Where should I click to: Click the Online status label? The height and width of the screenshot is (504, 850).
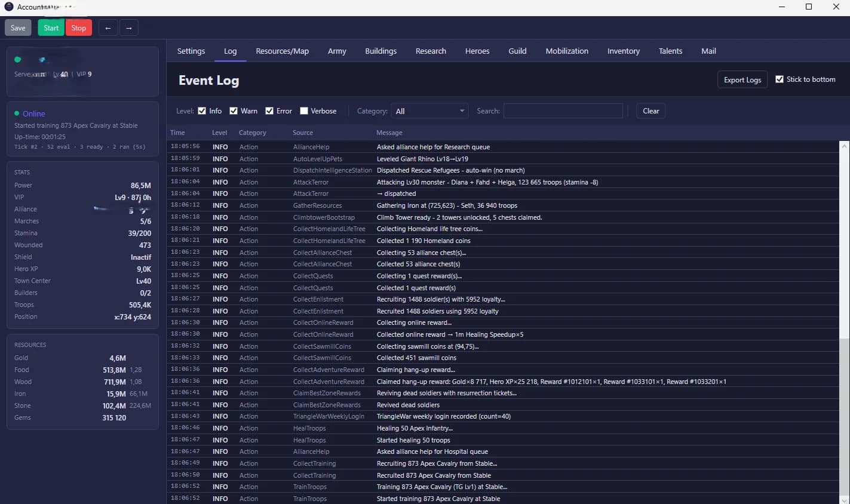(34, 113)
